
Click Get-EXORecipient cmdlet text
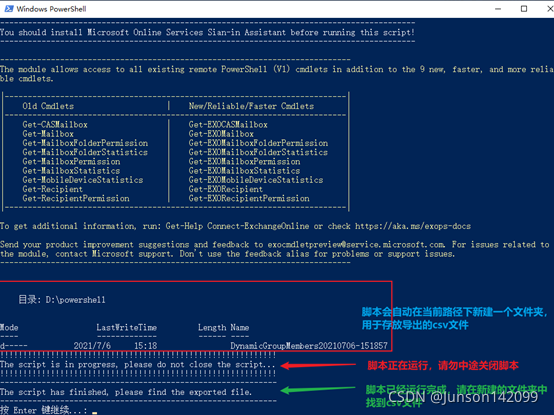[226, 189]
